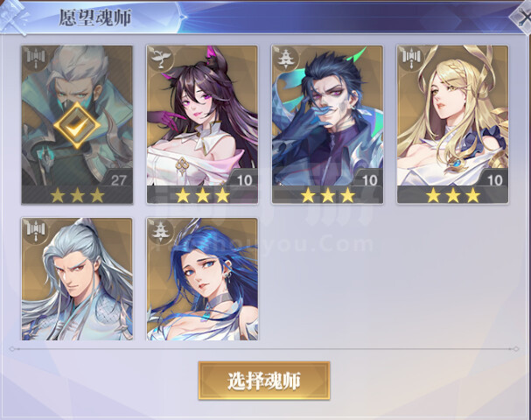
Task: Click level 27 badge on masked hero
Action: click(118, 180)
